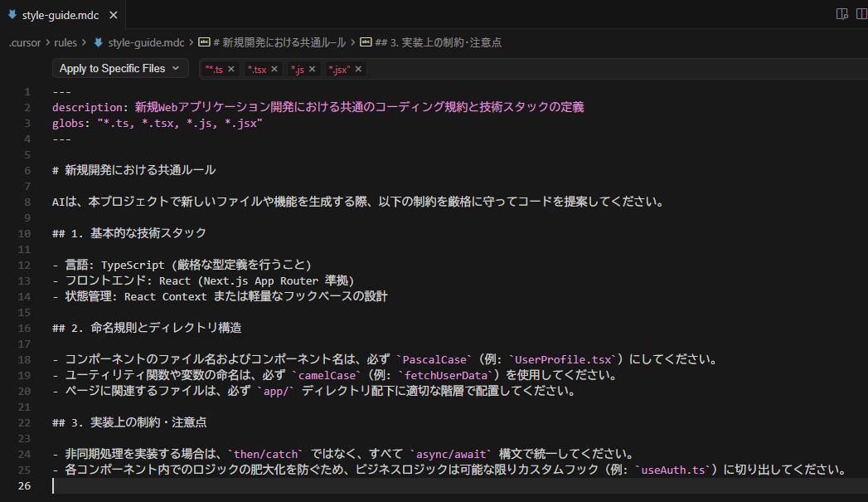
Task: Click the symbol icon before '## 3.' breadcrumb
Action: pos(366,42)
